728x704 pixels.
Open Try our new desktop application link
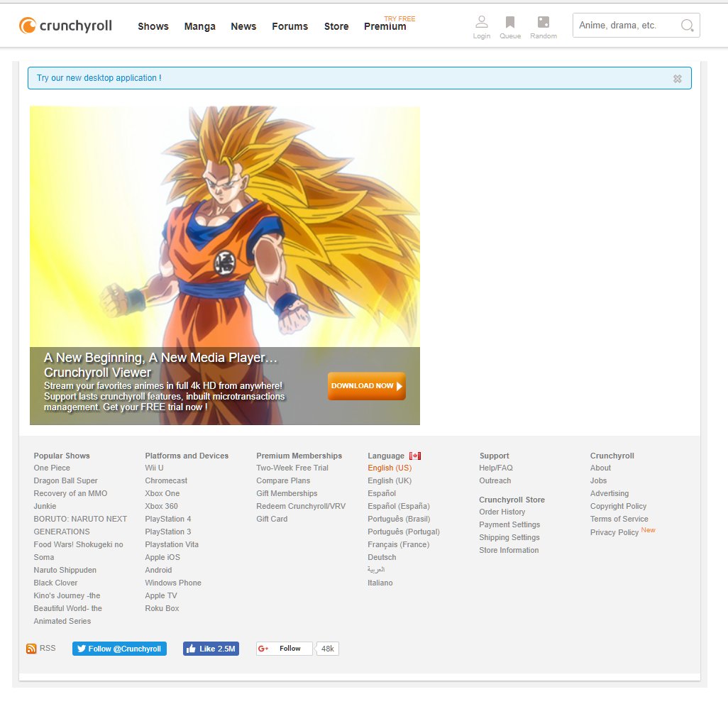pyautogui.click(x=99, y=78)
